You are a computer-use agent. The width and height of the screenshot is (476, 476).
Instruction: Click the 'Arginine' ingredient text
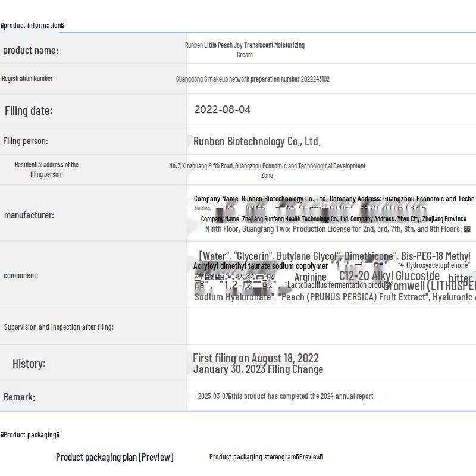310,277
